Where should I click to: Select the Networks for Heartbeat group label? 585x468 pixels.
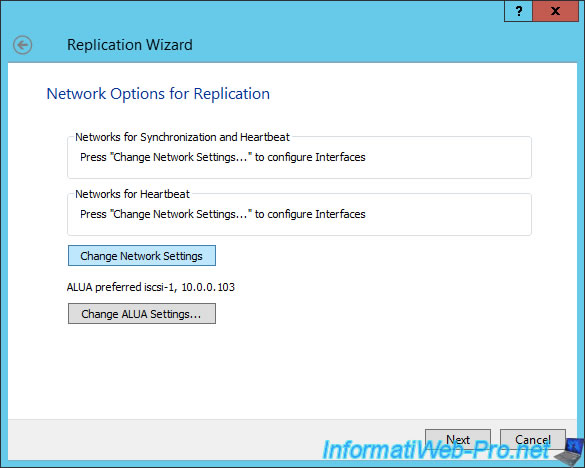pos(132,194)
